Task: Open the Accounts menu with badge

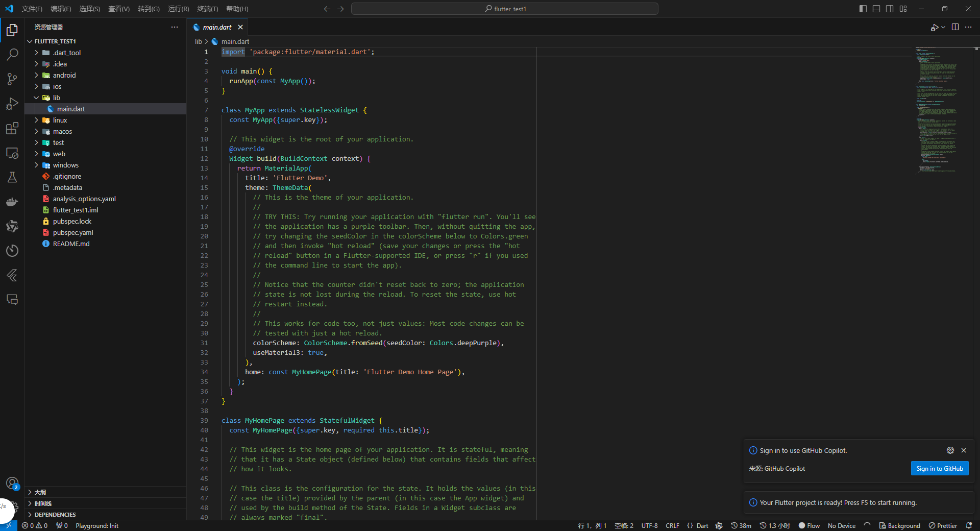Action: coord(12,483)
